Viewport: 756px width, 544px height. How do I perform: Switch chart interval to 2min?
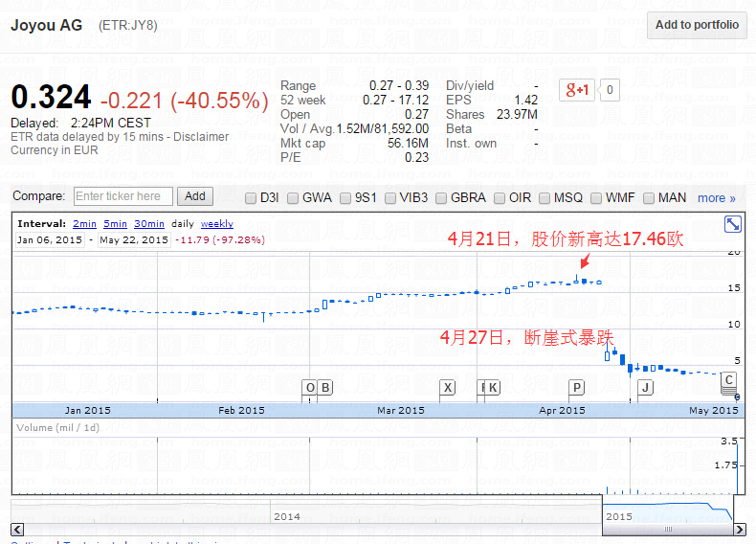84,223
